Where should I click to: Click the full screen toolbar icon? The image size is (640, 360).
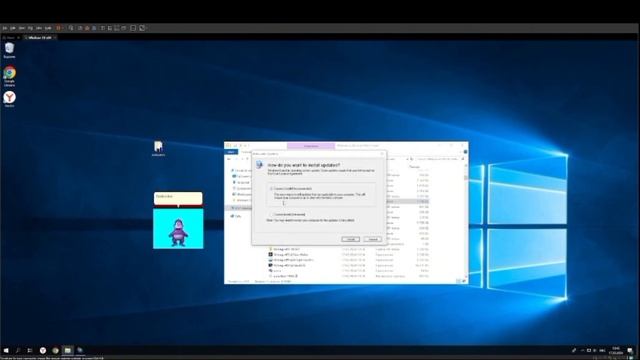coord(116,28)
